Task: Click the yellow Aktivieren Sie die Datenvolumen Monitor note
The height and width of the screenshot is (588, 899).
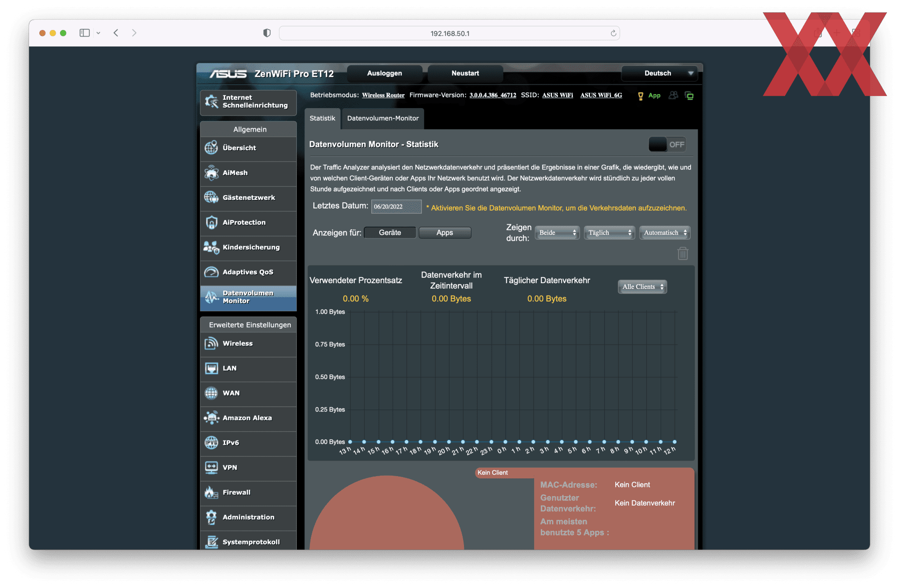Action: pyautogui.click(x=556, y=208)
